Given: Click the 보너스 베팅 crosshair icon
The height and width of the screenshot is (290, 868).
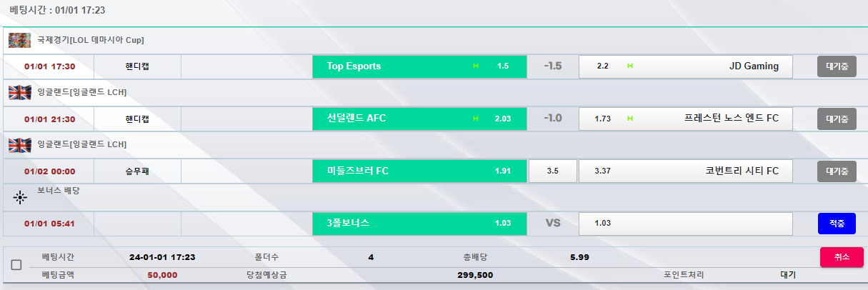Looking at the screenshot, I should (20, 196).
